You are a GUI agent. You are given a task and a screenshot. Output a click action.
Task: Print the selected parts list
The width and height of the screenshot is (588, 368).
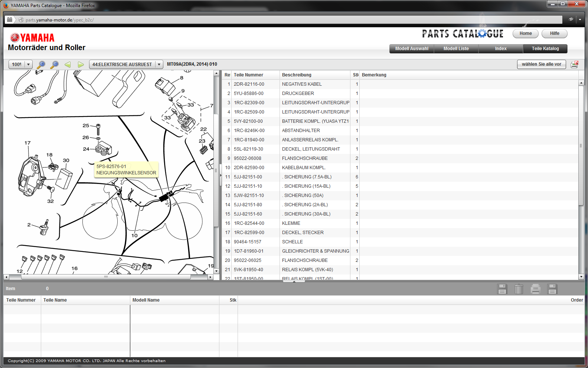[x=574, y=65]
